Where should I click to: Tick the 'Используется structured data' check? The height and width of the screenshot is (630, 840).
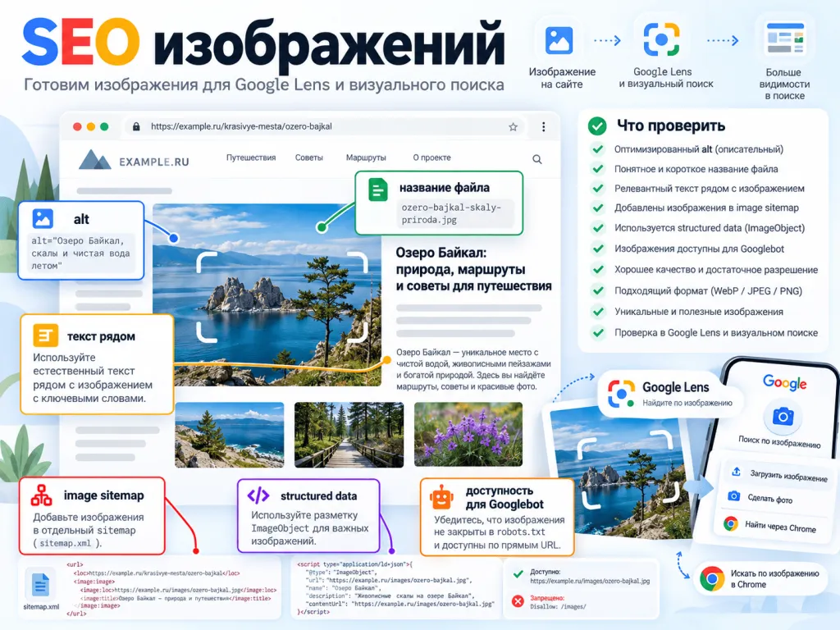point(598,228)
